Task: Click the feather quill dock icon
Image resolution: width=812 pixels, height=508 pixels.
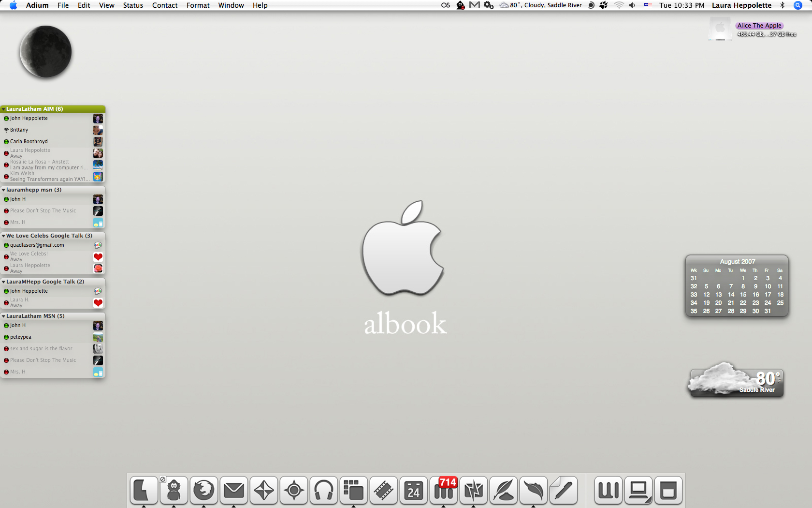Action: pos(504,491)
